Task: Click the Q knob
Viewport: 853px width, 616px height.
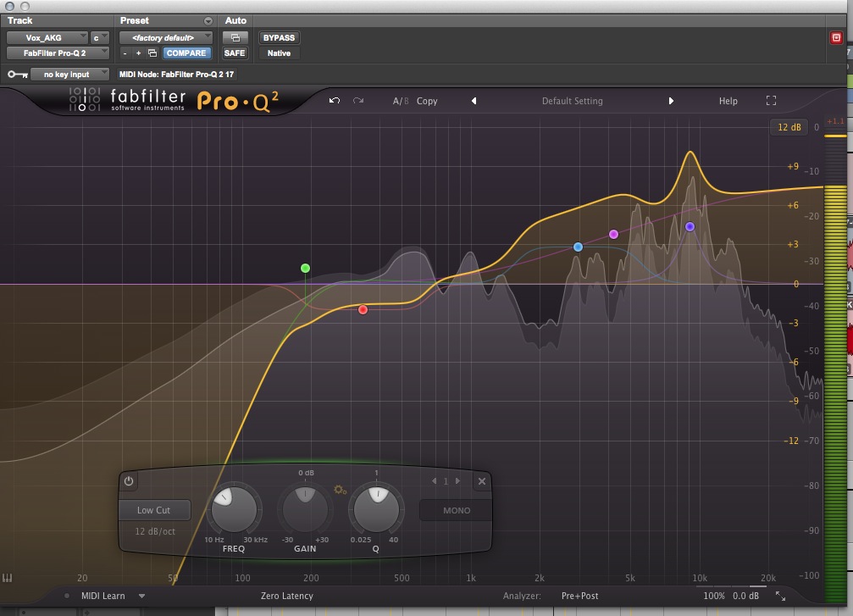Action: point(376,510)
